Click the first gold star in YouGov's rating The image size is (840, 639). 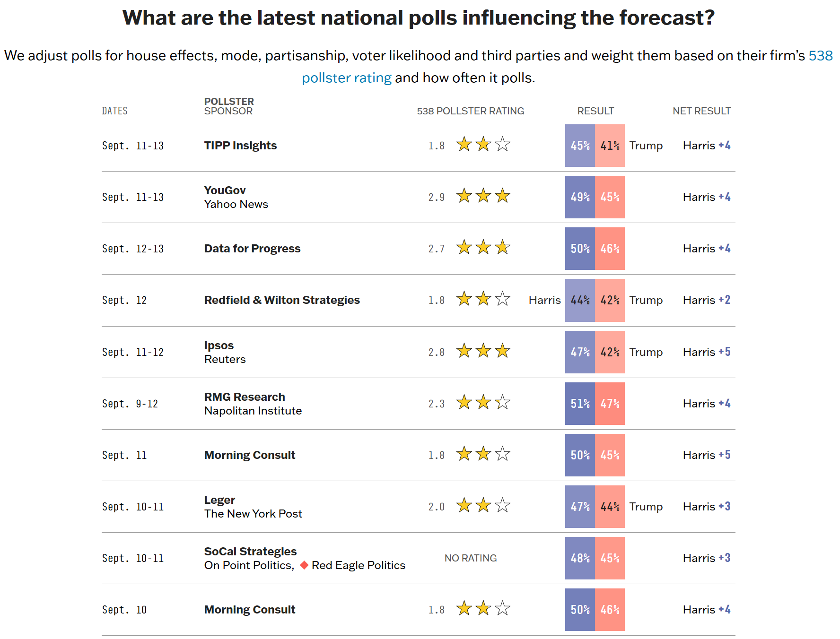pos(464,196)
